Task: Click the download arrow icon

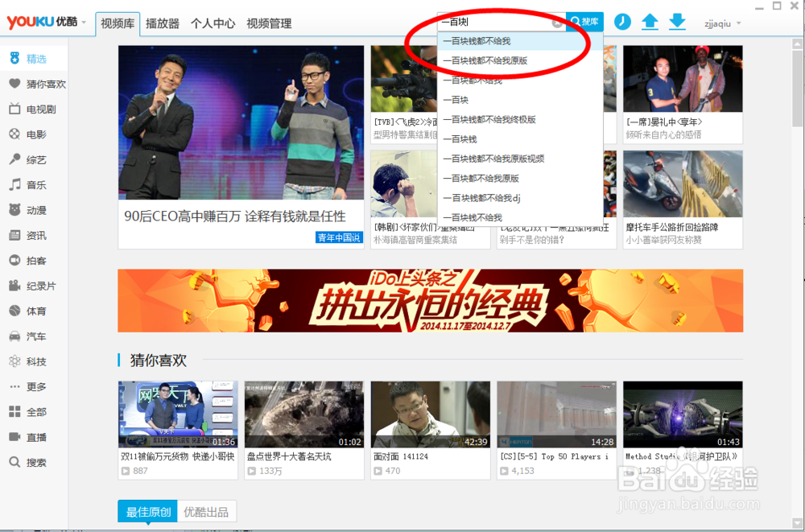Action: 677,22
